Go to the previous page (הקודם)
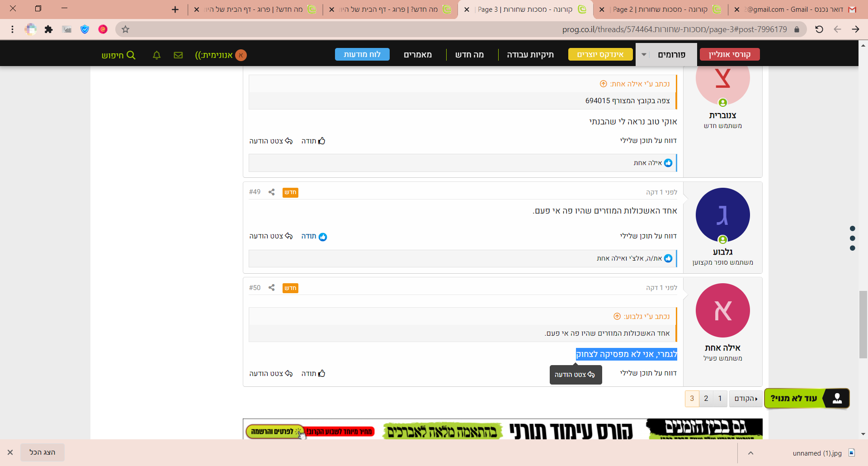The width and height of the screenshot is (868, 466). point(746,399)
